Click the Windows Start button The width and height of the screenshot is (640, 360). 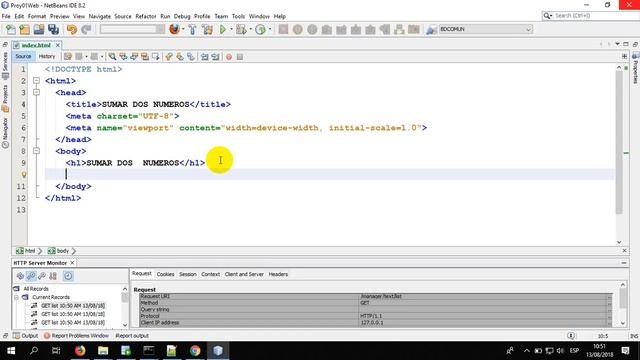point(11,351)
